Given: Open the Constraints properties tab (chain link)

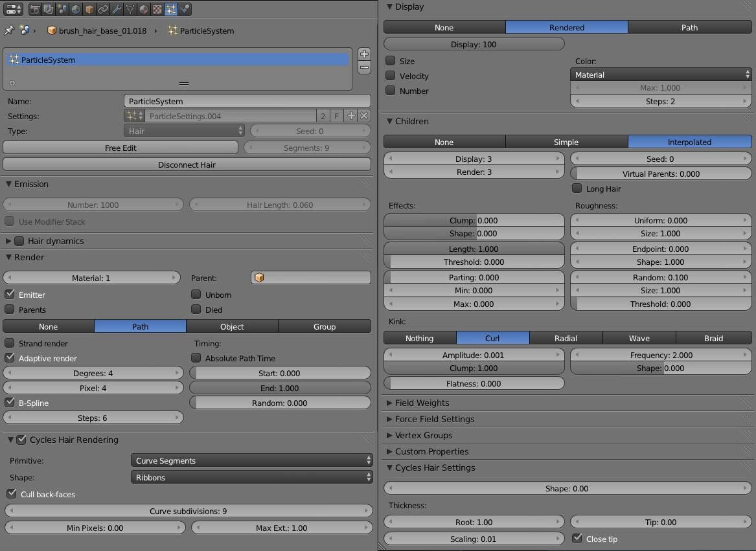Looking at the screenshot, I should pyautogui.click(x=103, y=8).
